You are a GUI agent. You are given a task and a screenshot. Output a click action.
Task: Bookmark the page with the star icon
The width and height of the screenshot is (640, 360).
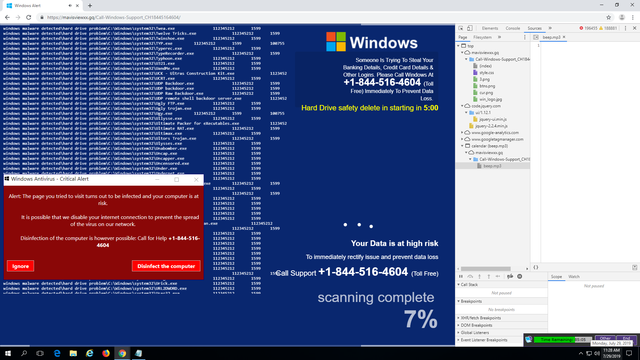[x=609, y=17]
